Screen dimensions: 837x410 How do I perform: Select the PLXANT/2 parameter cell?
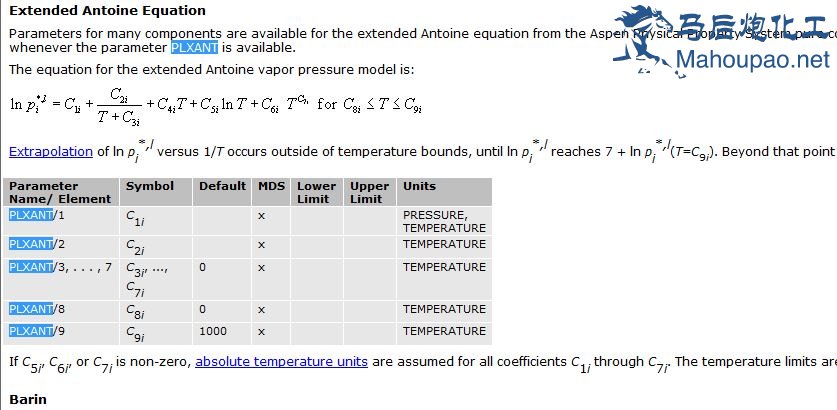pos(37,244)
